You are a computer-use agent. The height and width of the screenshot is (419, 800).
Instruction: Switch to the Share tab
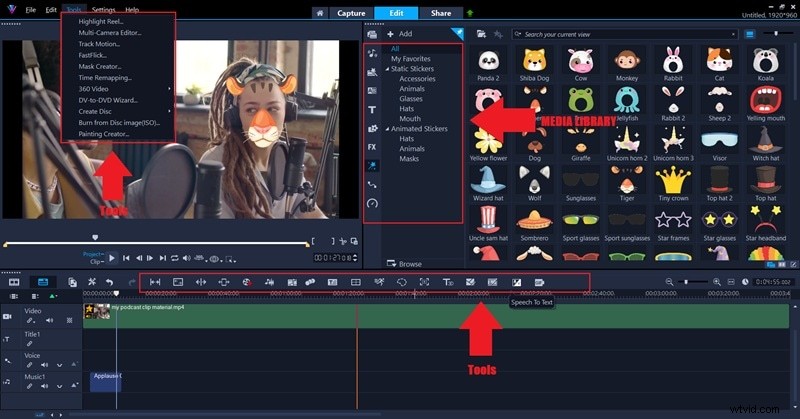(440, 13)
